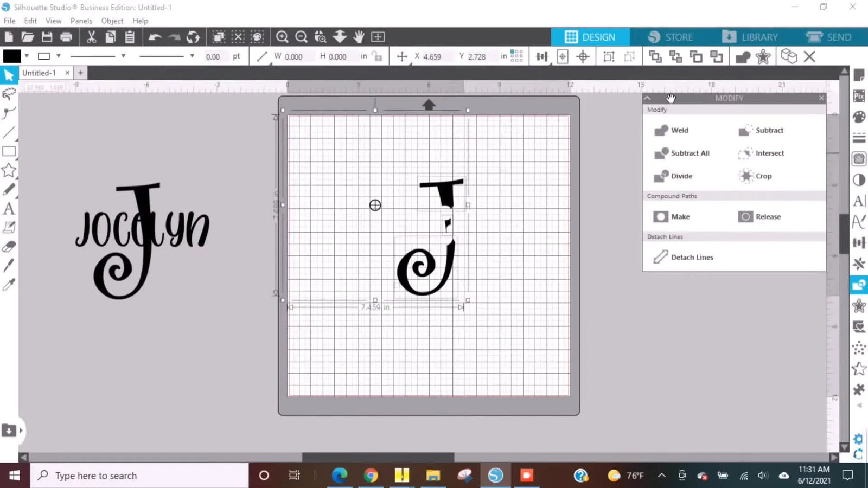The height and width of the screenshot is (488, 868).
Task: Open the line color dropdown arrow
Action: (58, 56)
